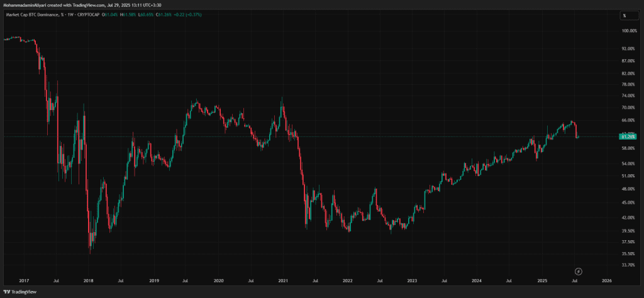Click the Market Cap BTC Dominance title
Viewport: 644px width, 298px height.
tap(32, 15)
